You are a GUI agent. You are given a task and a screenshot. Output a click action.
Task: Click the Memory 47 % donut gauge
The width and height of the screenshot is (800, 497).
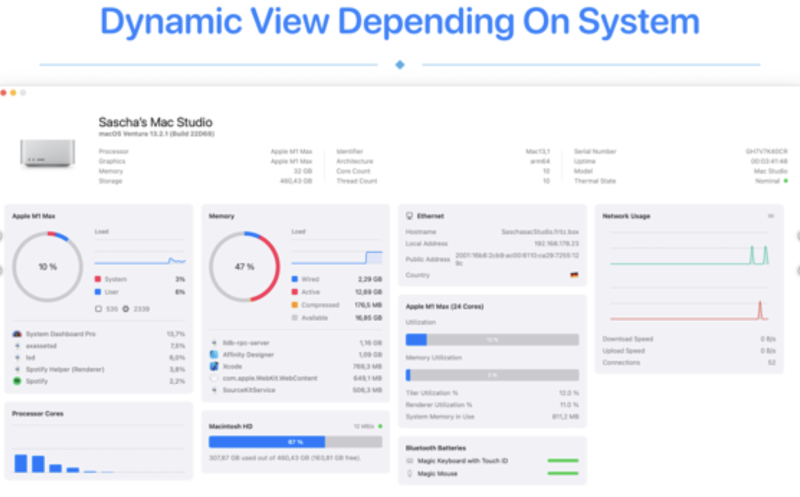244,267
